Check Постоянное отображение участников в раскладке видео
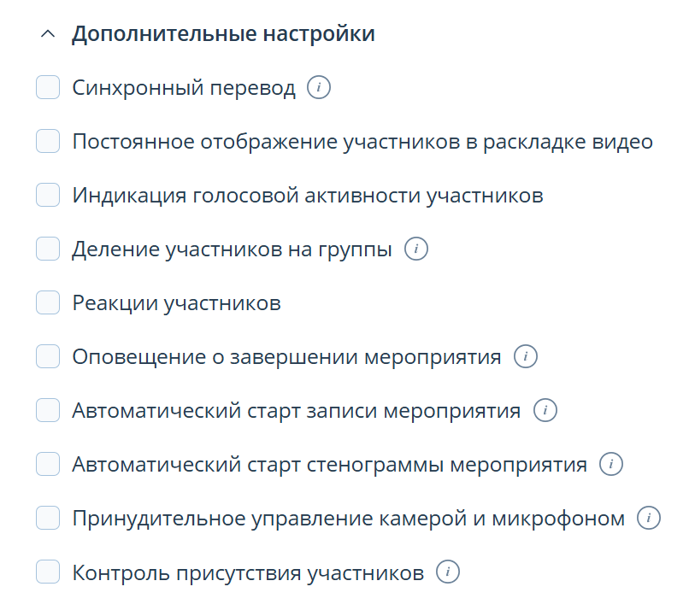This screenshot has width=695, height=616. click(47, 141)
